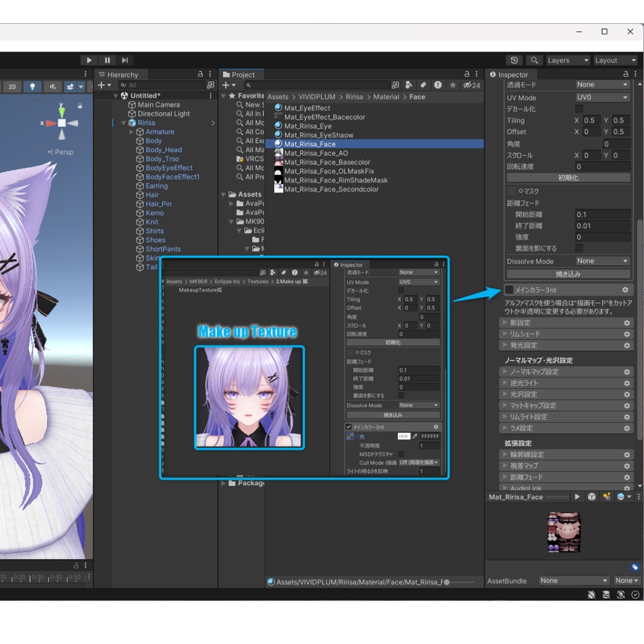Click the Project search field
644x644 pixels.
tap(316, 85)
